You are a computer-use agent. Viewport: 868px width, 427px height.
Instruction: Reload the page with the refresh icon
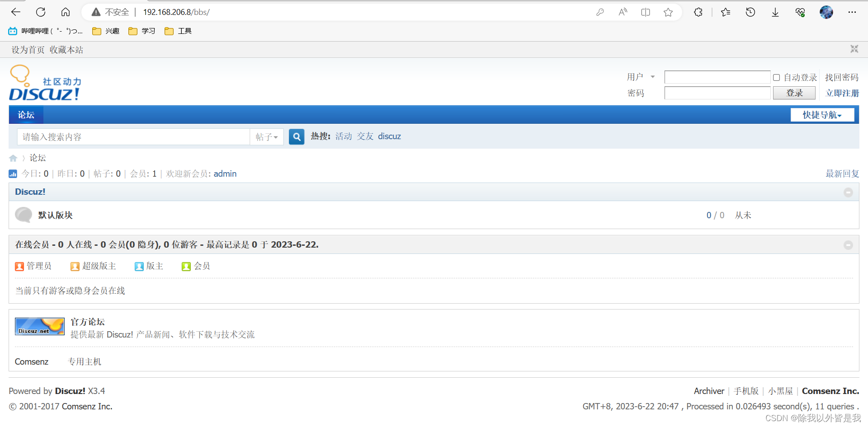tap(41, 12)
